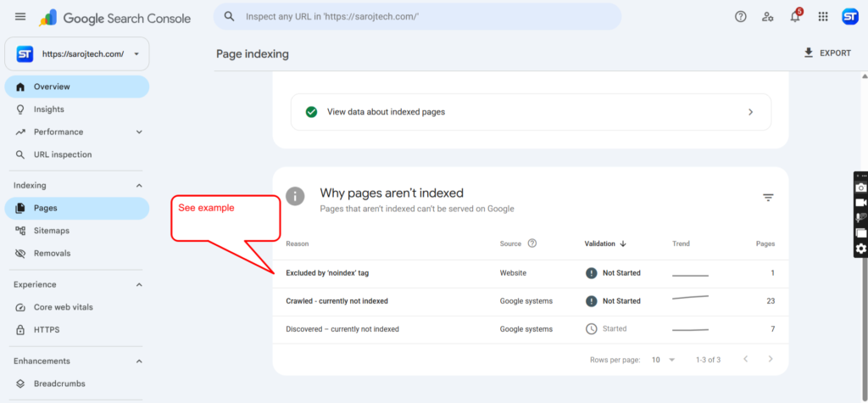Image resolution: width=868 pixels, height=403 pixels.
Task: Collapse the Enhancements section
Action: click(139, 361)
